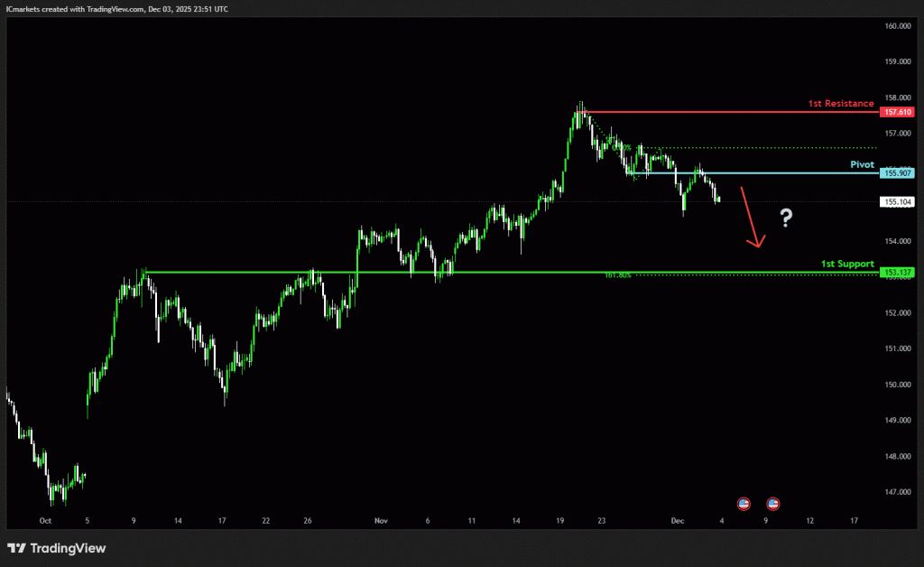Select the 155.907 pivot price tag
The image size is (924, 567).
896,173
